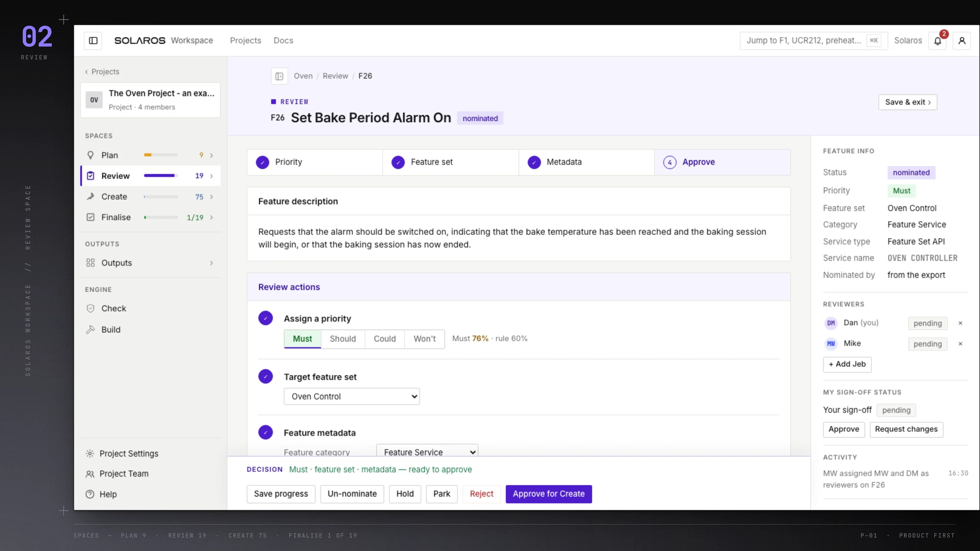Expand the Finalise space chevron
Screen dimensions: 980x551
pyautogui.click(x=212, y=217)
